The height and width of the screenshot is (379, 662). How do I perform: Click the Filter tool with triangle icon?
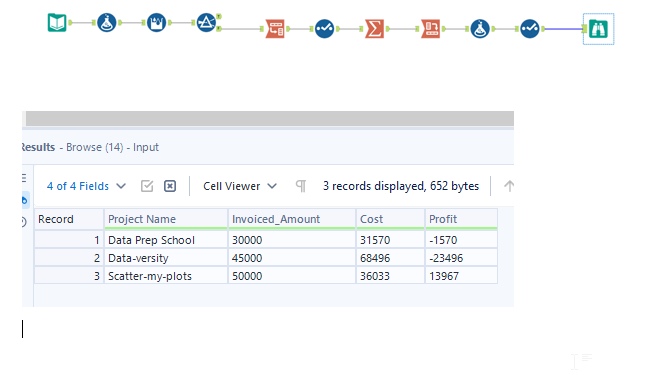pos(206,22)
